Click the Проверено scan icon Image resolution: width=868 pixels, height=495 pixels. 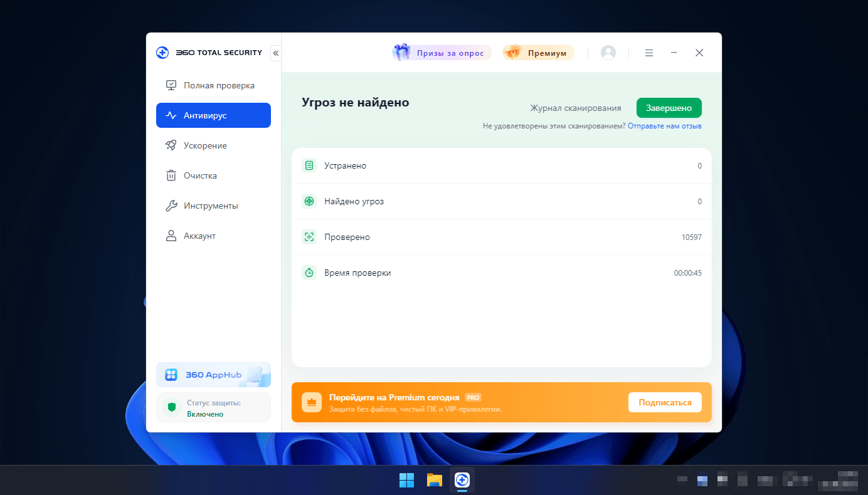(x=309, y=237)
